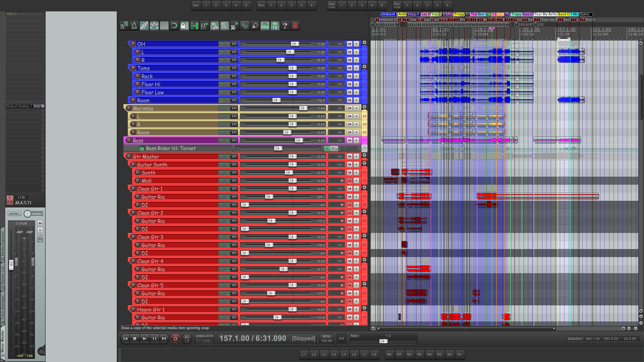The height and width of the screenshot is (362, 644).
Task: Toggle Bass Rider green bypass button
Action: pos(327,148)
